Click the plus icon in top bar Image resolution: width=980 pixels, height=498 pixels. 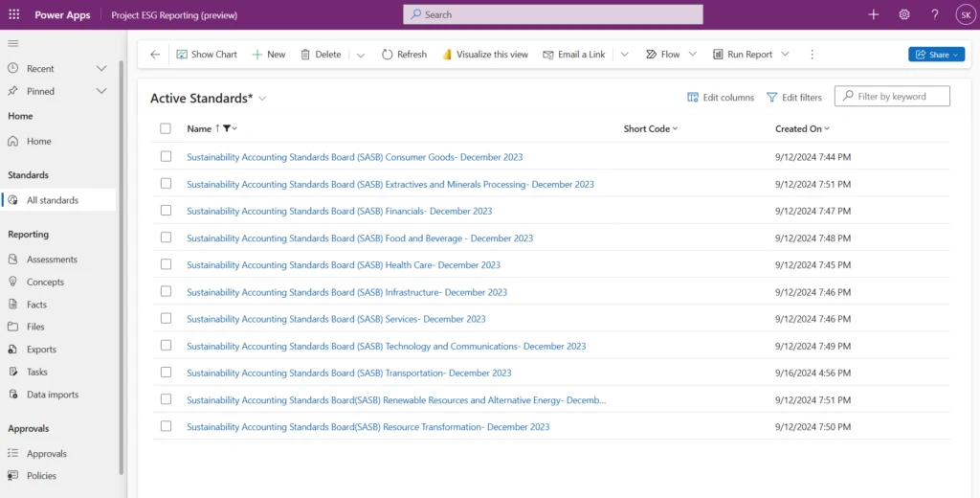tap(873, 14)
